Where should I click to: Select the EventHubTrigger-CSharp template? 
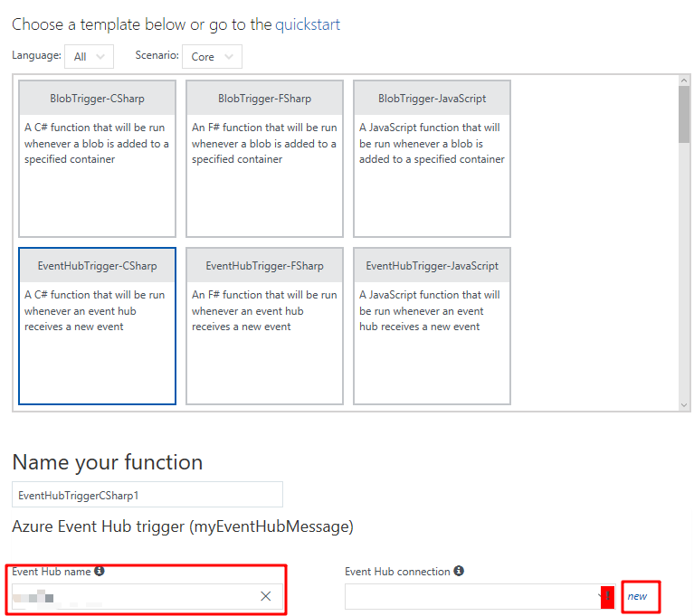[x=98, y=326]
